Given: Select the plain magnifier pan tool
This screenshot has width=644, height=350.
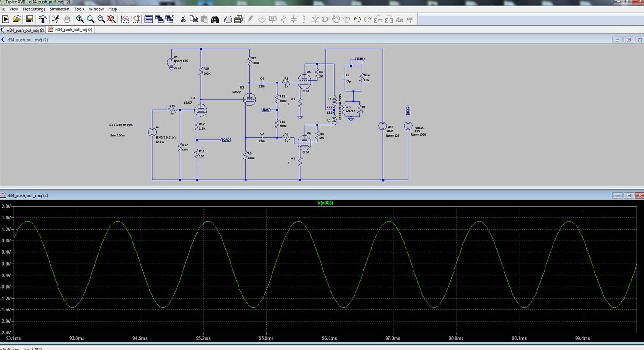Looking at the screenshot, I should coord(91,19).
